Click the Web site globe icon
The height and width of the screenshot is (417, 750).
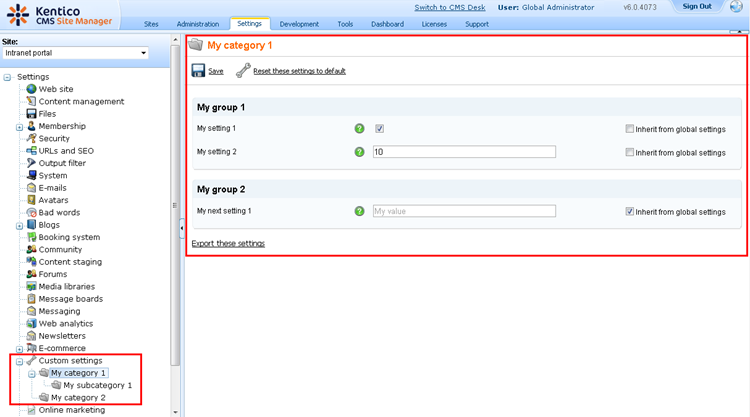[32, 89]
